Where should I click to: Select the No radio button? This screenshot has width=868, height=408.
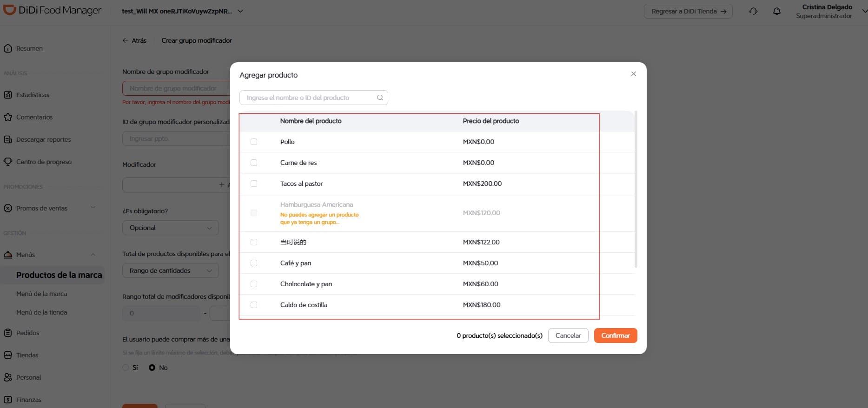coord(152,368)
